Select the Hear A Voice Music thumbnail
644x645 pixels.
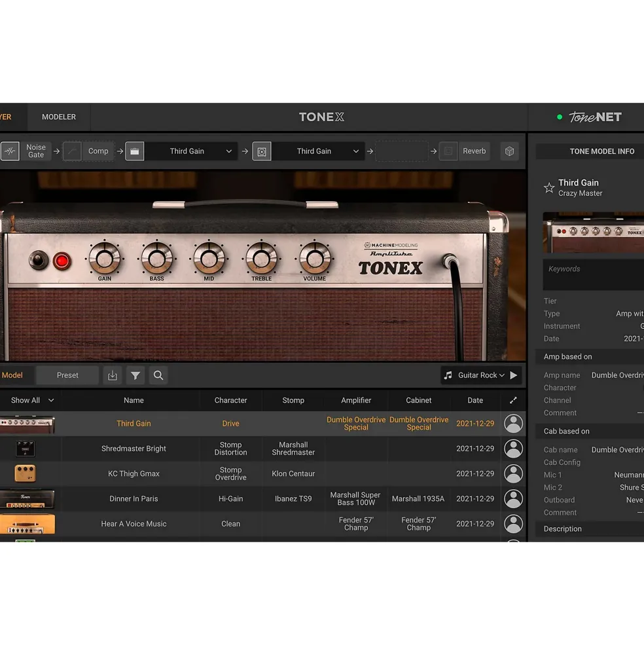point(27,524)
